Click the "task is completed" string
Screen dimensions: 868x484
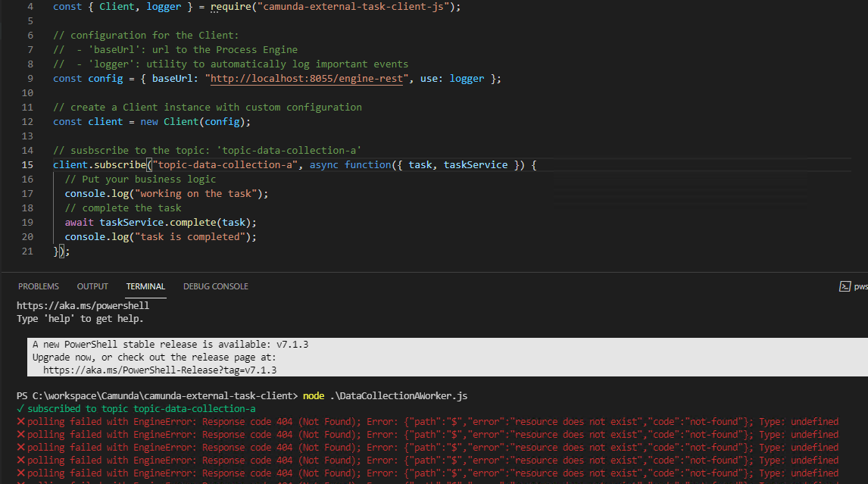(x=190, y=237)
